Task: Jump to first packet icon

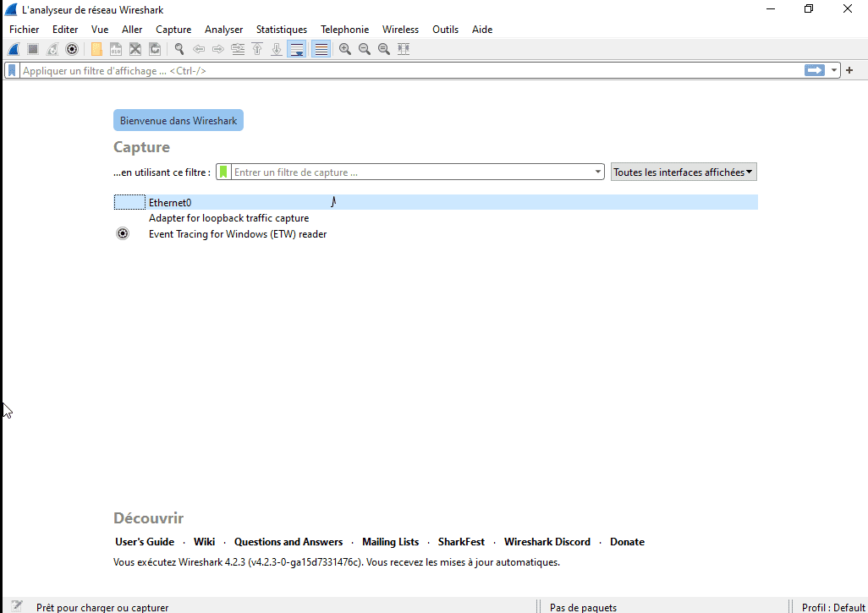Action: (257, 49)
